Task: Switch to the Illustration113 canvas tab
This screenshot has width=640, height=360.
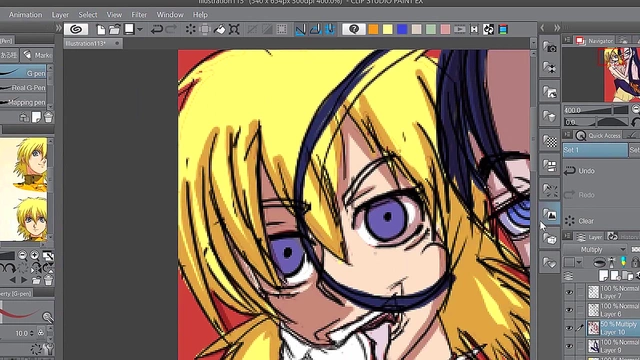Action: [x=93, y=43]
